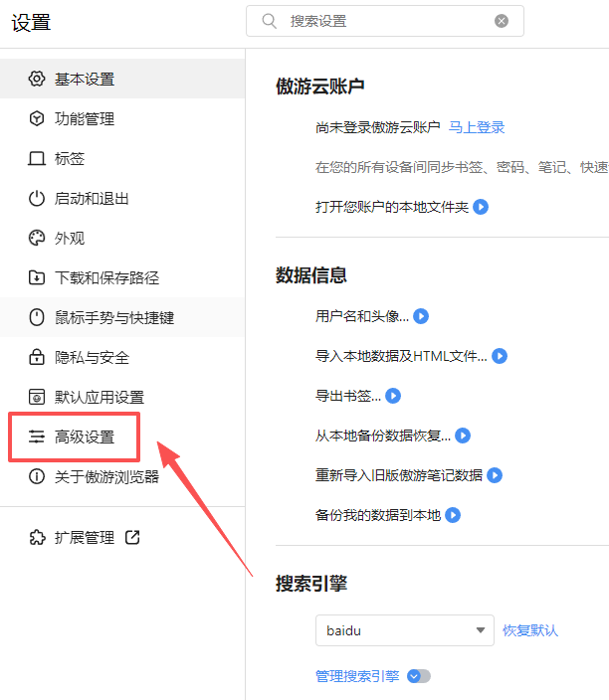
Task: Click the external link icon after 扩展管理
Action: click(x=132, y=537)
